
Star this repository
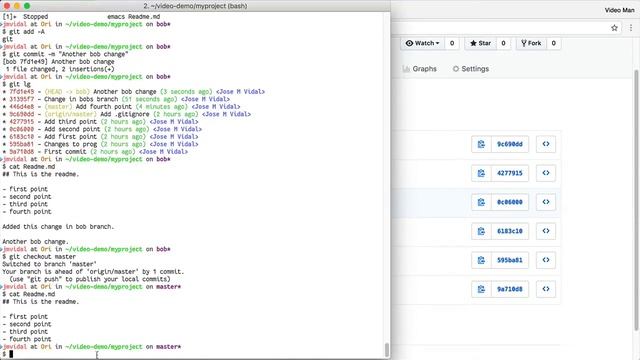[x=480, y=43]
